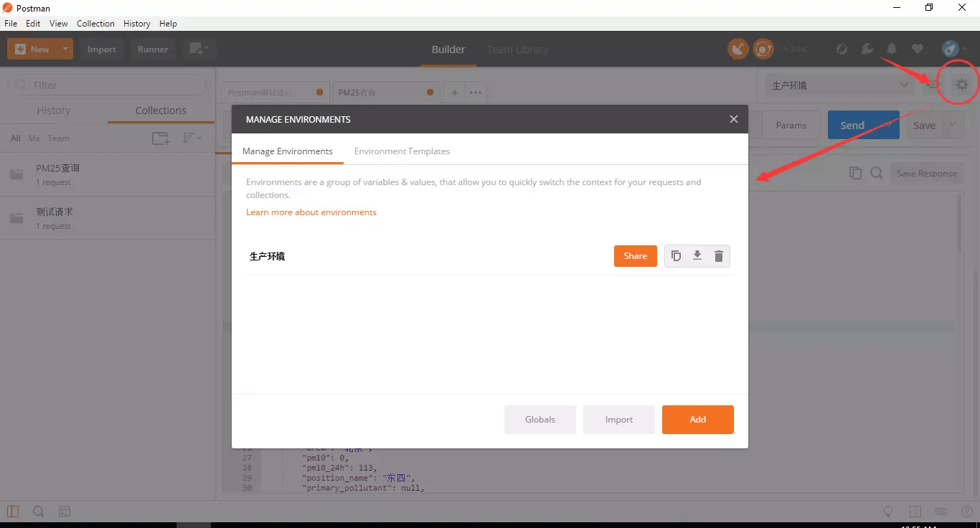
Task: Open the Team Library tab
Action: coord(517,49)
